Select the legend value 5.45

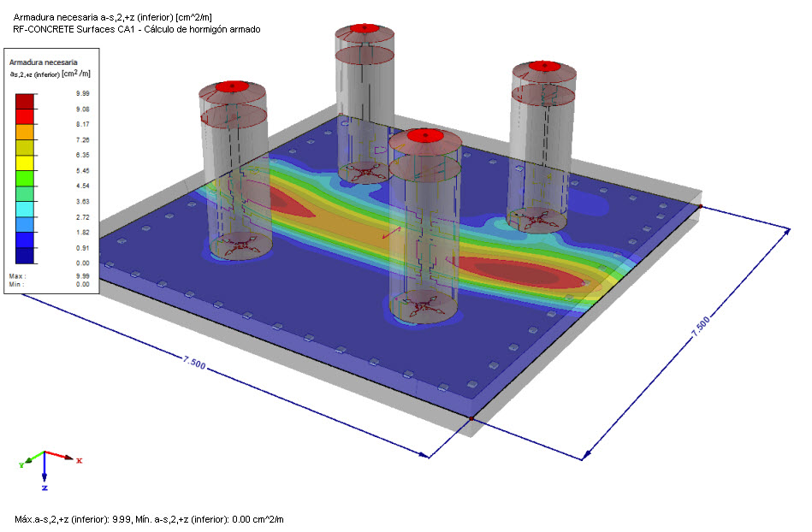tap(83, 170)
